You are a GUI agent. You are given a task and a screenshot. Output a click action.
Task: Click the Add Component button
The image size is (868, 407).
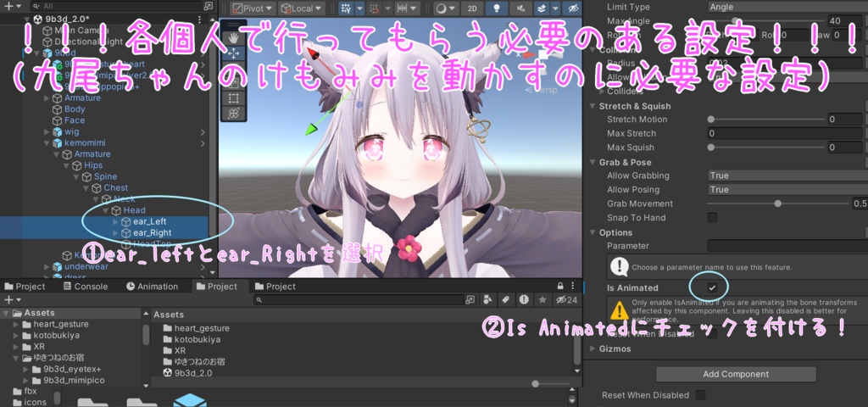(736, 374)
